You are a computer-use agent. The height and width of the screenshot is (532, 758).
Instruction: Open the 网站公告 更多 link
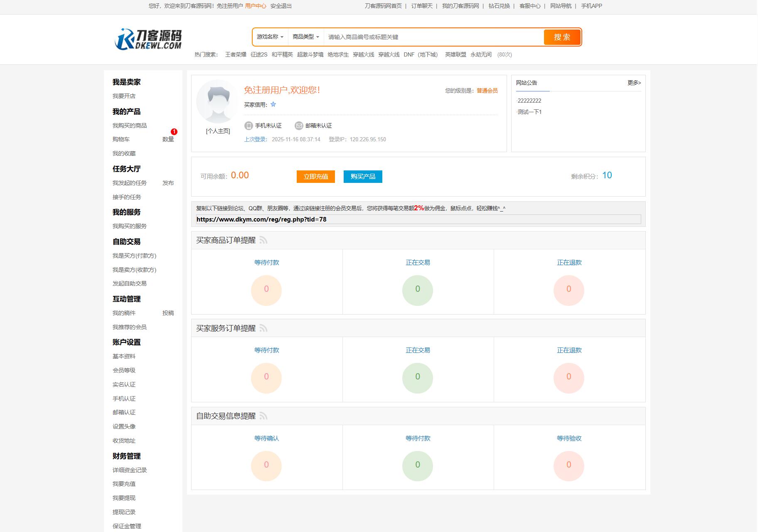pyautogui.click(x=633, y=83)
